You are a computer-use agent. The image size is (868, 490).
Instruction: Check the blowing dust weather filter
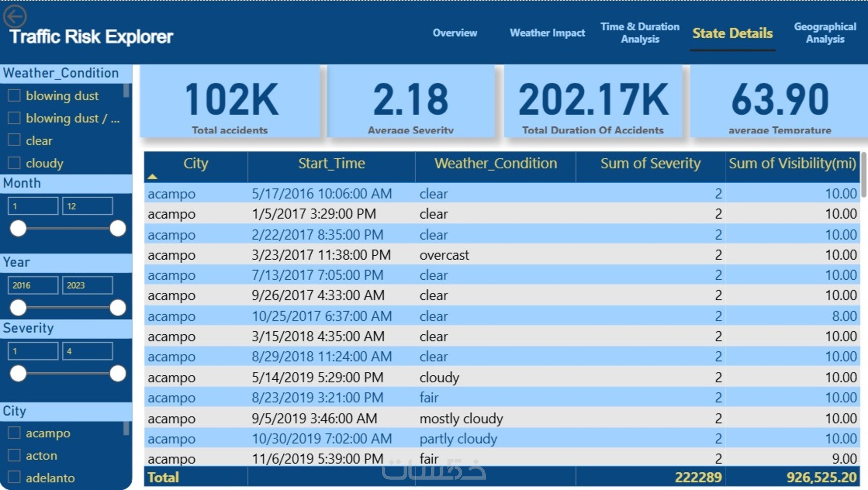14,96
